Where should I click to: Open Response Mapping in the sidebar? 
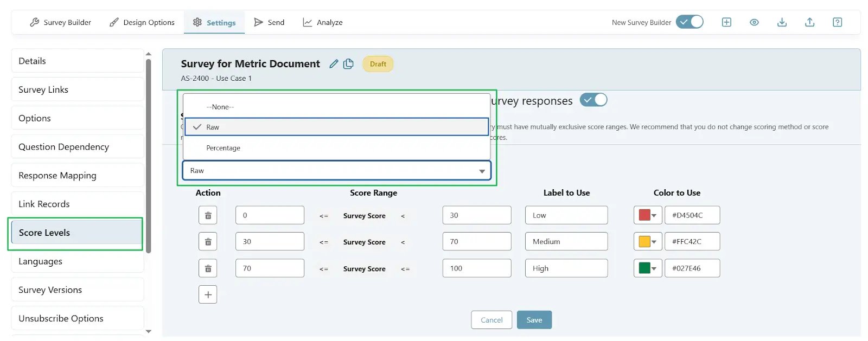click(77, 176)
